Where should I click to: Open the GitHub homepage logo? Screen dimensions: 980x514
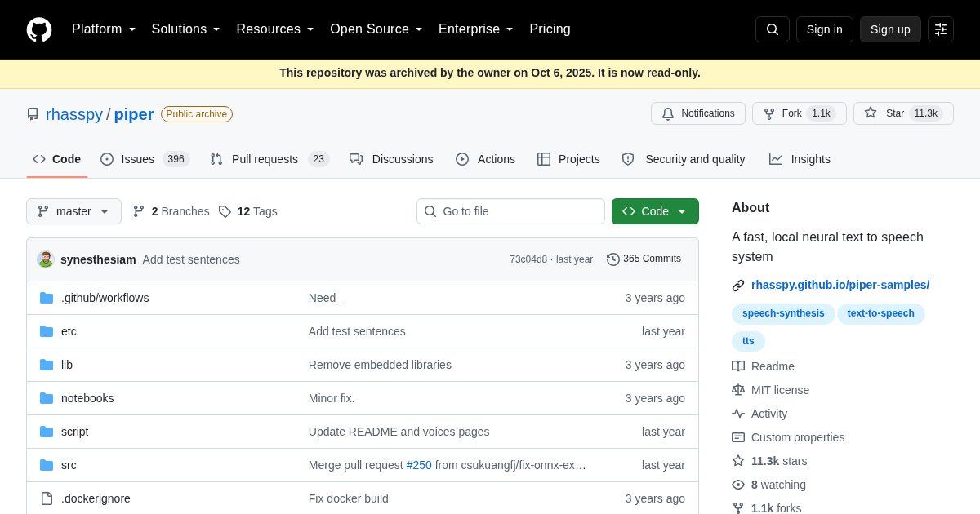coord(39,29)
